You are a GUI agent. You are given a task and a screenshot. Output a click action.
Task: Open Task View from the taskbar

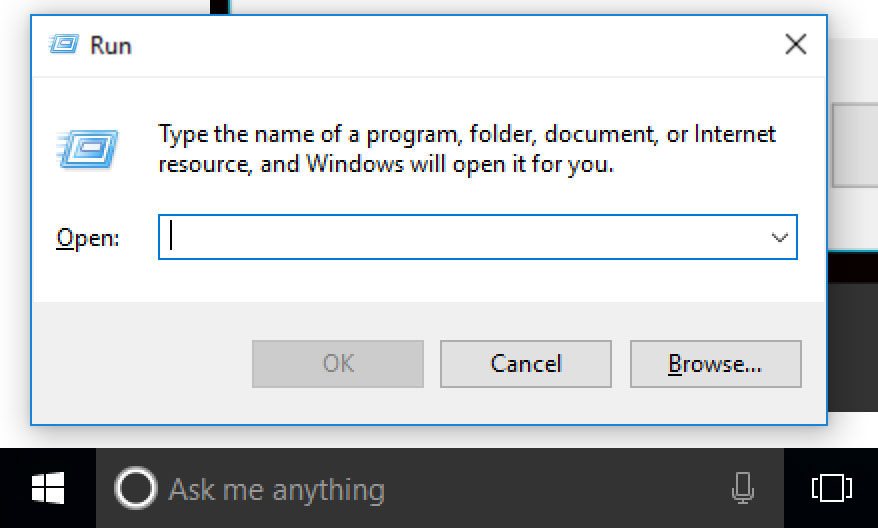point(831,489)
